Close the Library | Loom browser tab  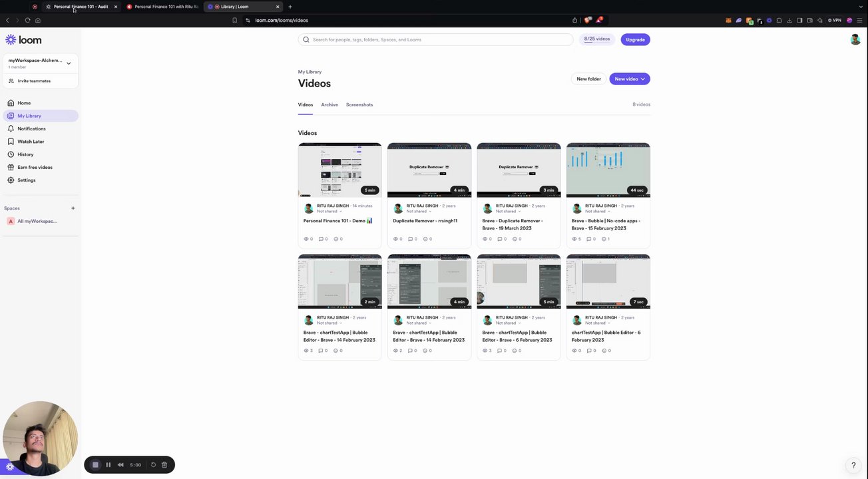pyautogui.click(x=278, y=7)
